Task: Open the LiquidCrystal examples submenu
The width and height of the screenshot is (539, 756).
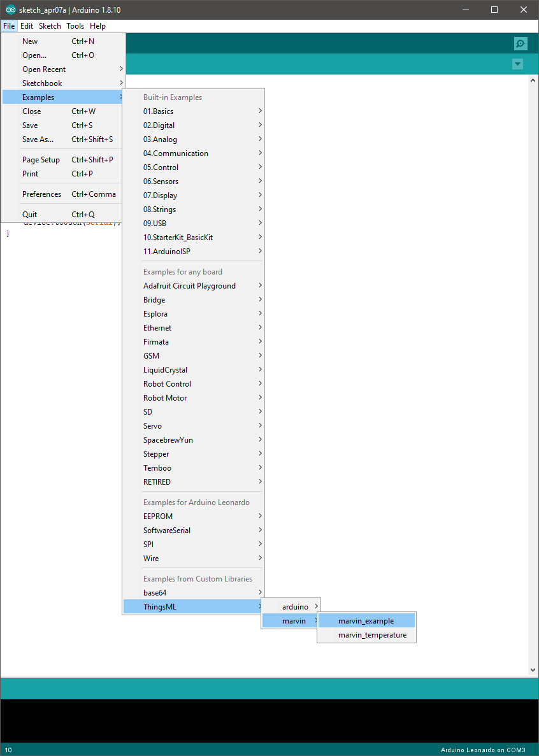Action: pos(193,370)
